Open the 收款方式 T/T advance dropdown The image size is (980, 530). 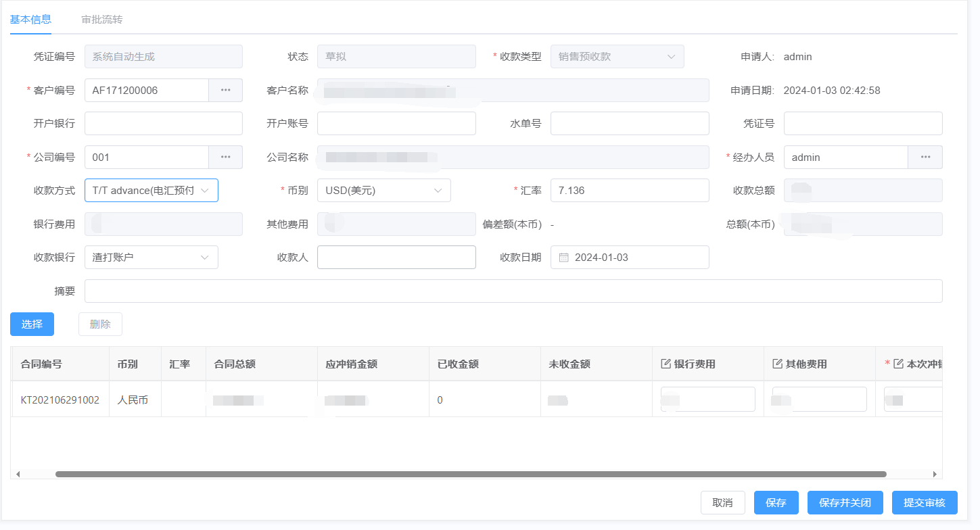tap(151, 191)
